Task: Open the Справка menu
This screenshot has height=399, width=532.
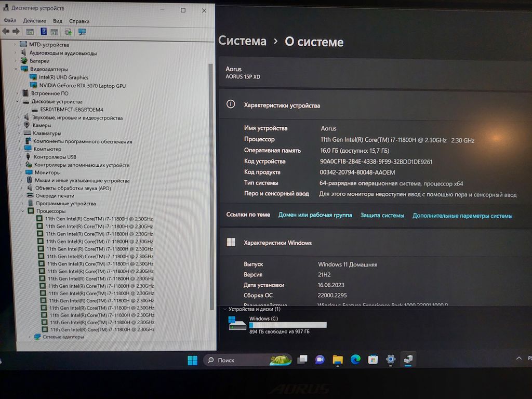Action: pos(79,21)
